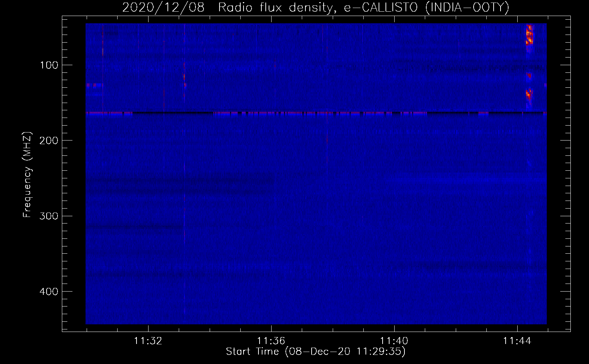589x364 pixels.
Task: Click the time tick label '11:36'
Action: point(271,341)
